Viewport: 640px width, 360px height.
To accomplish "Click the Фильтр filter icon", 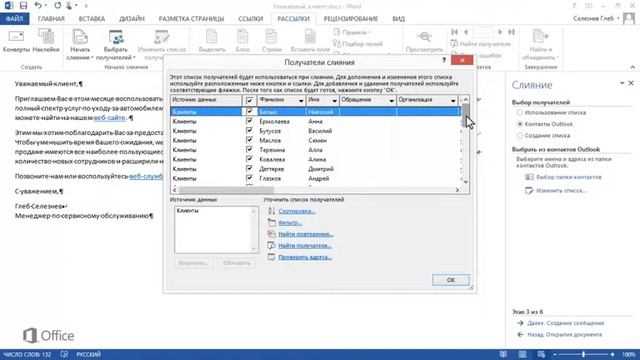I will 271,222.
